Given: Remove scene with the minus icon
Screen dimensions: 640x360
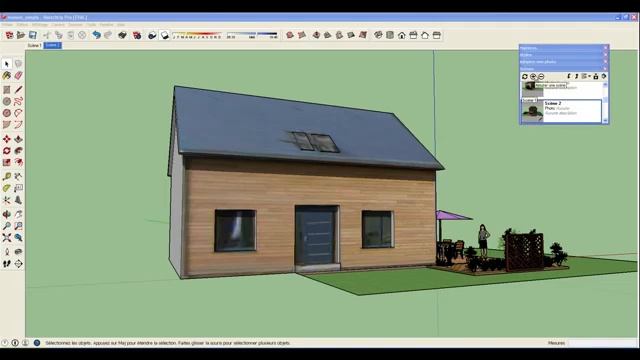Looking at the screenshot, I should pyautogui.click(x=541, y=76).
